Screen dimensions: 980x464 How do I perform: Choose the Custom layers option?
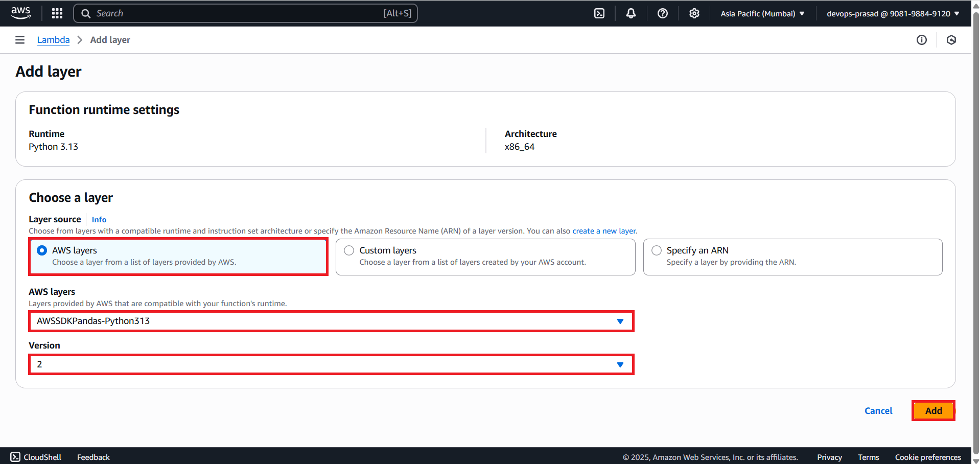click(x=349, y=250)
